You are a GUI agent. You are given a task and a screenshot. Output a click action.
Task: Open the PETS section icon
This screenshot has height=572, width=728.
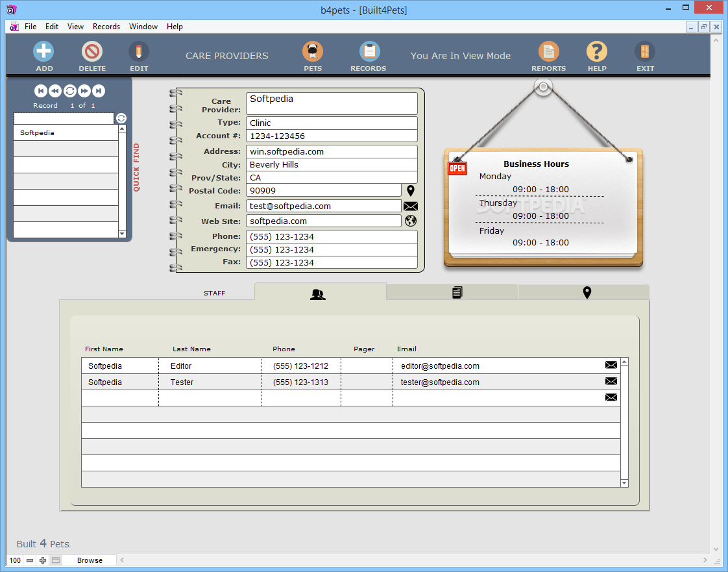pyautogui.click(x=313, y=51)
